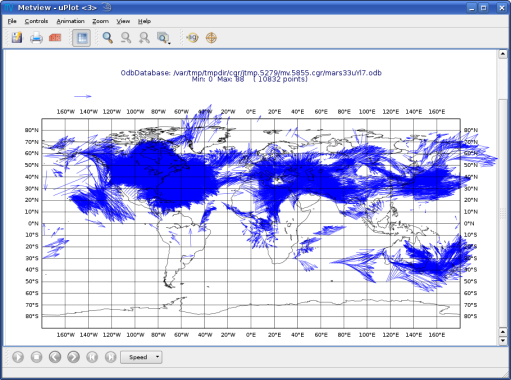Print the current plot
The height and width of the screenshot is (380, 511).
36,38
